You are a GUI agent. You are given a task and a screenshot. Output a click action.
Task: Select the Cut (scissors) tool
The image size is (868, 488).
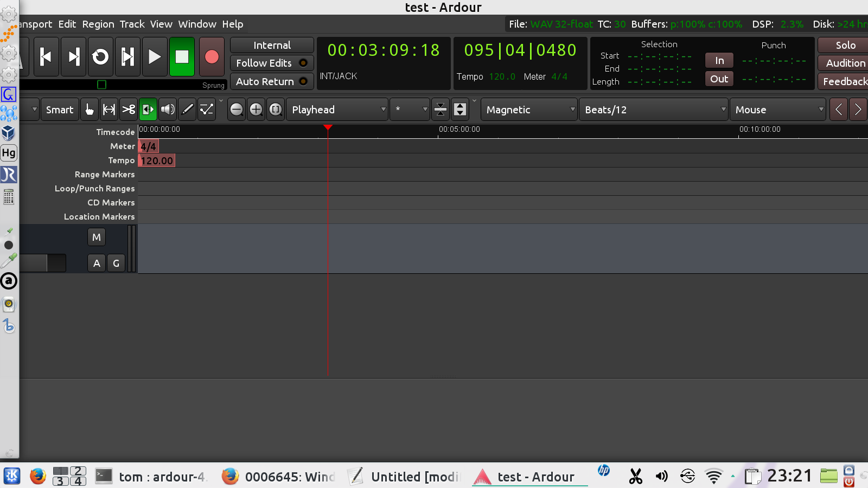(129, 110)
